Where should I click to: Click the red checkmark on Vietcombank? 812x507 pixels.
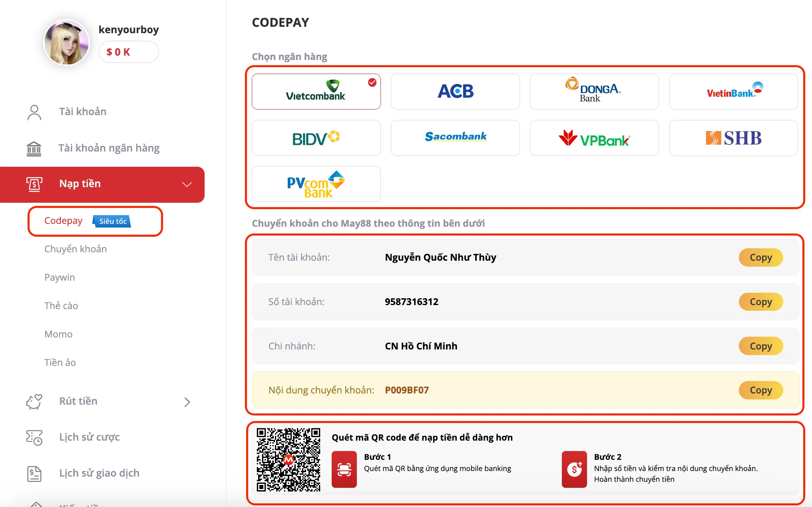coord(372,82)
